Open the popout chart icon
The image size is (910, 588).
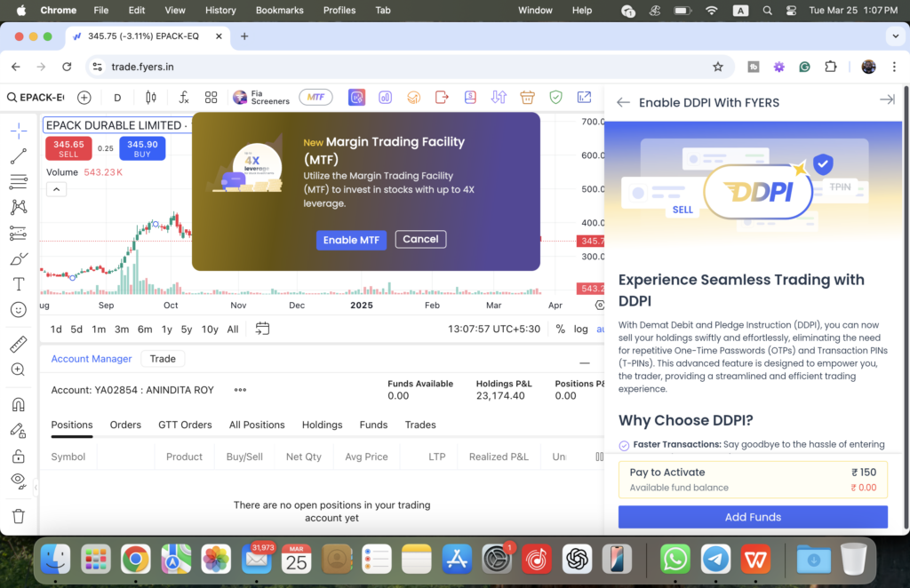point(584,98)
